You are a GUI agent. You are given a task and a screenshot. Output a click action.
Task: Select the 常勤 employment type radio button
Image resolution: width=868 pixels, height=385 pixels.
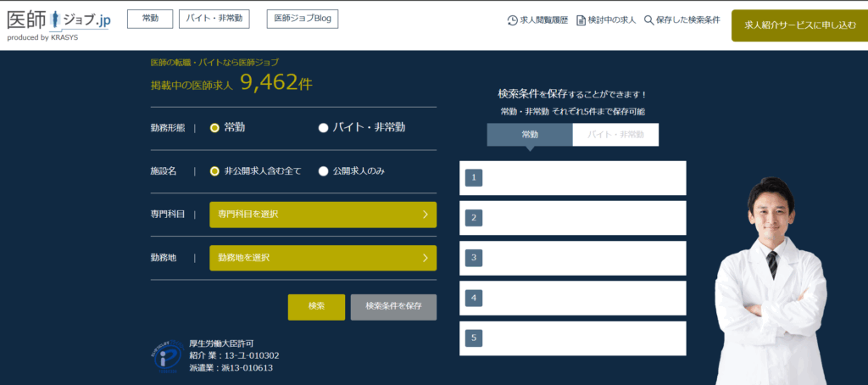[x=215, y=128]
